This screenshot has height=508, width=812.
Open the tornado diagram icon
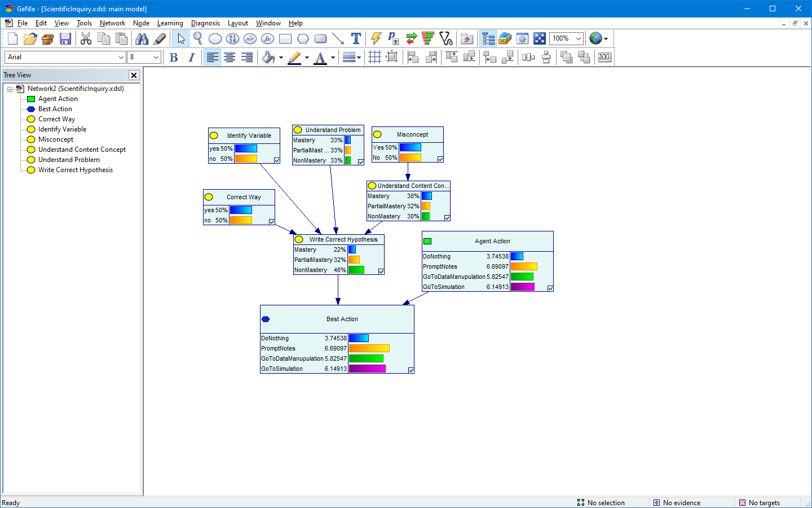coord(428,38)
